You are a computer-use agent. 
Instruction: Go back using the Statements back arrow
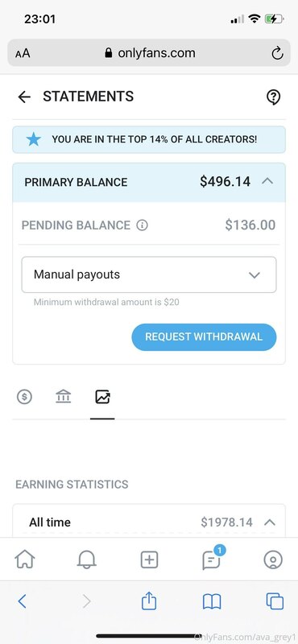pos(24,97)
